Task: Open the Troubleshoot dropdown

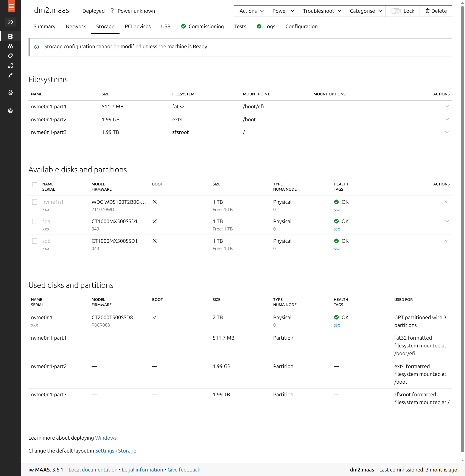Action: click(322, 11)
